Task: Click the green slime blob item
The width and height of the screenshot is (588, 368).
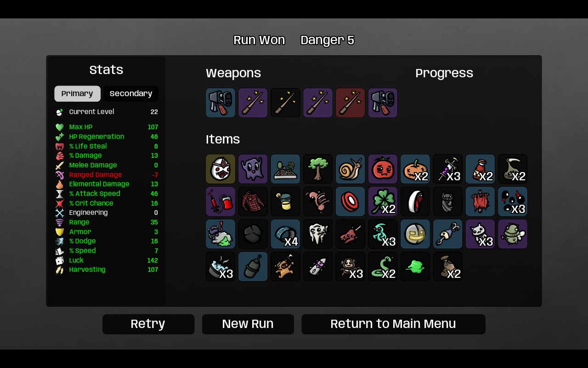Action: (415, 266)
